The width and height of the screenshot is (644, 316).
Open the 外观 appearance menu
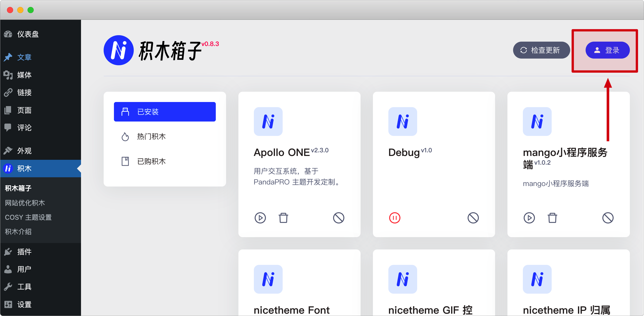click(x=40, y=151)
